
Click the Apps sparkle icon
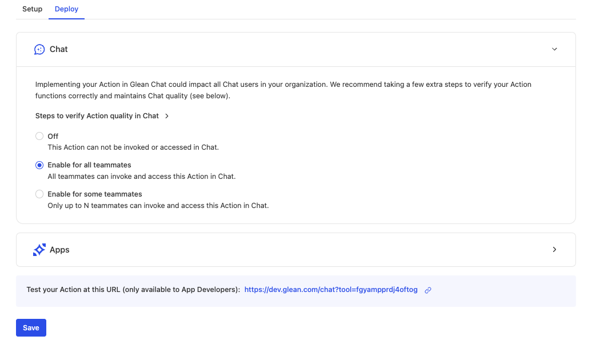(39, 250)
